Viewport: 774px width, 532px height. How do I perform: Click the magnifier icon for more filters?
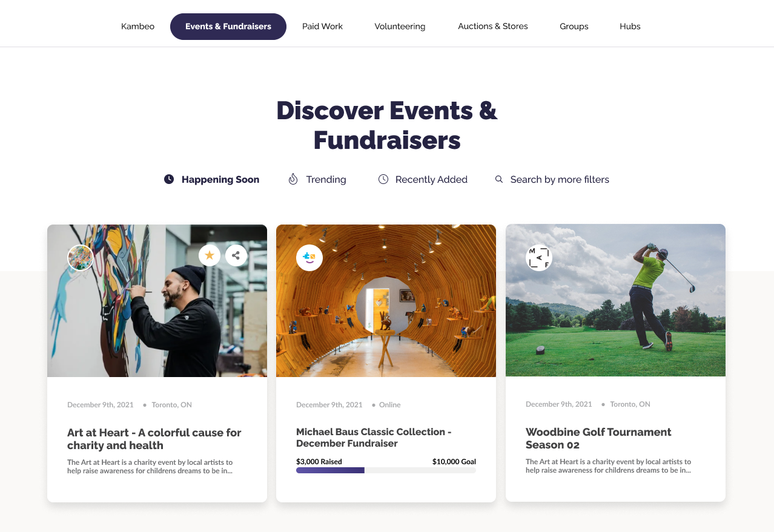tap(499, 179)
